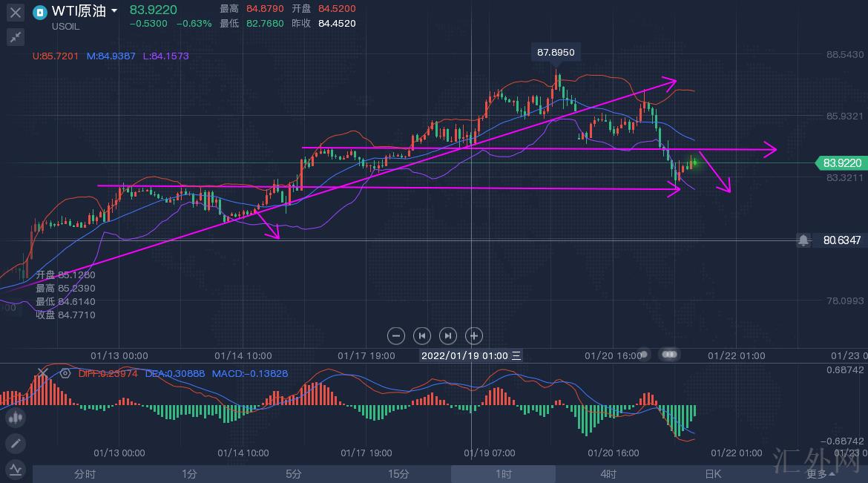Expand the 更多 timeframe options

coord(820,474)
